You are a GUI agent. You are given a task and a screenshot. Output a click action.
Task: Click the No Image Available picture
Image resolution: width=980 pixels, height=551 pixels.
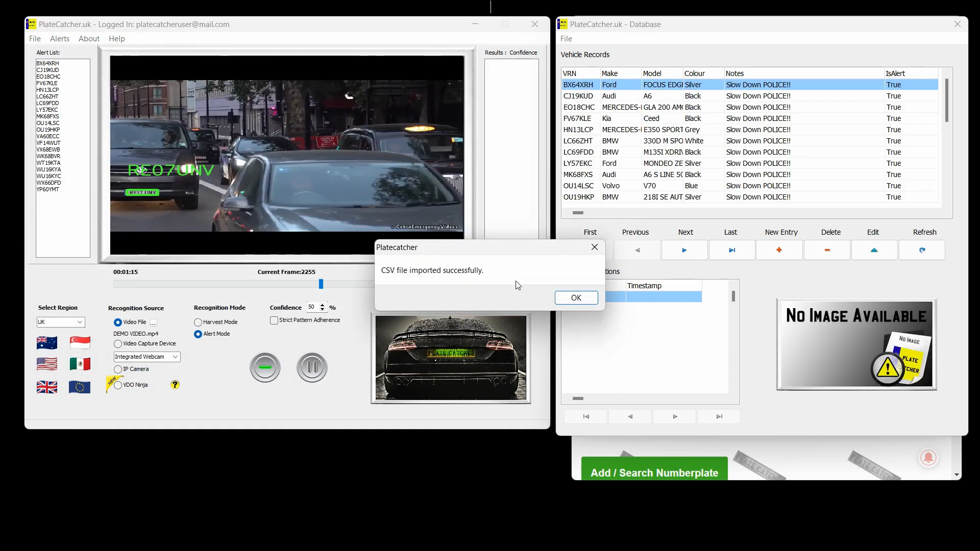click(x=856, y=344)
